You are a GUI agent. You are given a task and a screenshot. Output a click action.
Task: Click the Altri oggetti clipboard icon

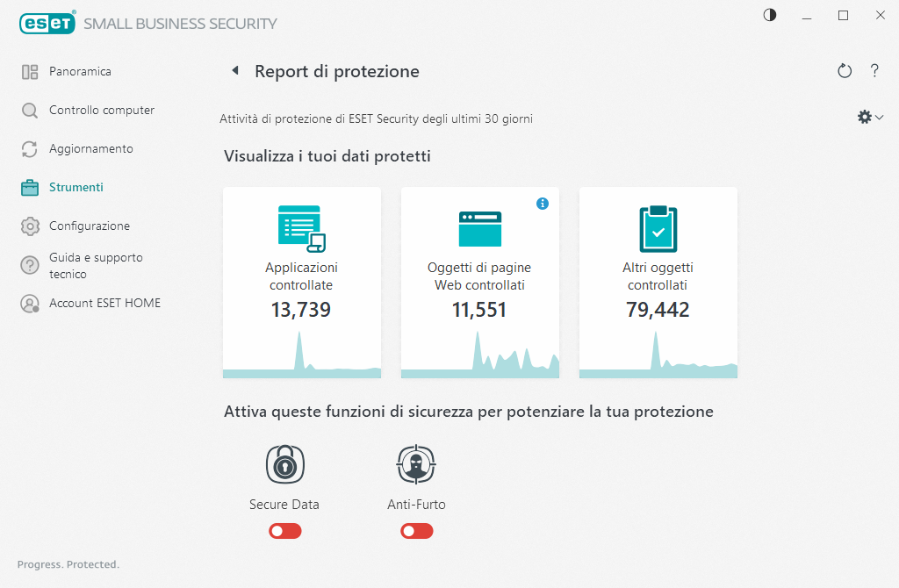point(658,228)
